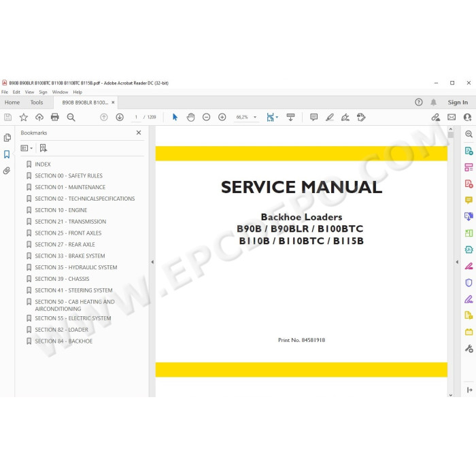Open SECTION 21 - TRANSMISSION bookmark
Viewport: 476px width, 476px height.
pyautogui.click(x=71, y=222)
